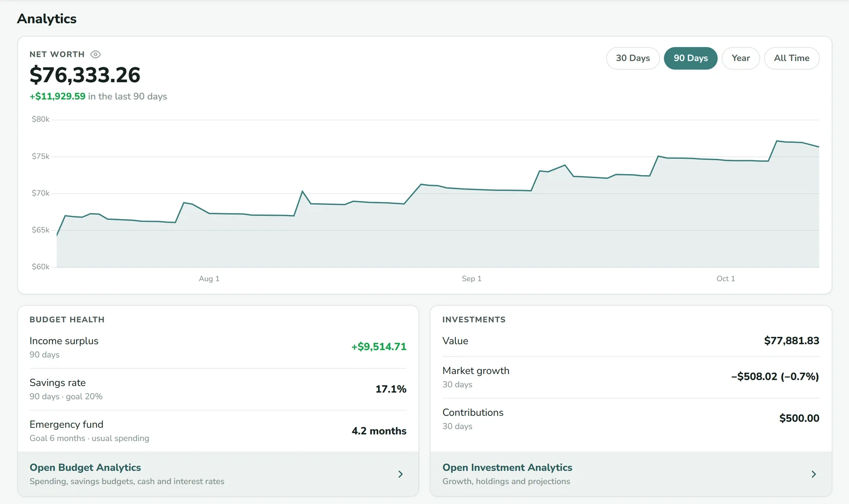
Task: Click the Analytics page heading
Action: point(47,19)
